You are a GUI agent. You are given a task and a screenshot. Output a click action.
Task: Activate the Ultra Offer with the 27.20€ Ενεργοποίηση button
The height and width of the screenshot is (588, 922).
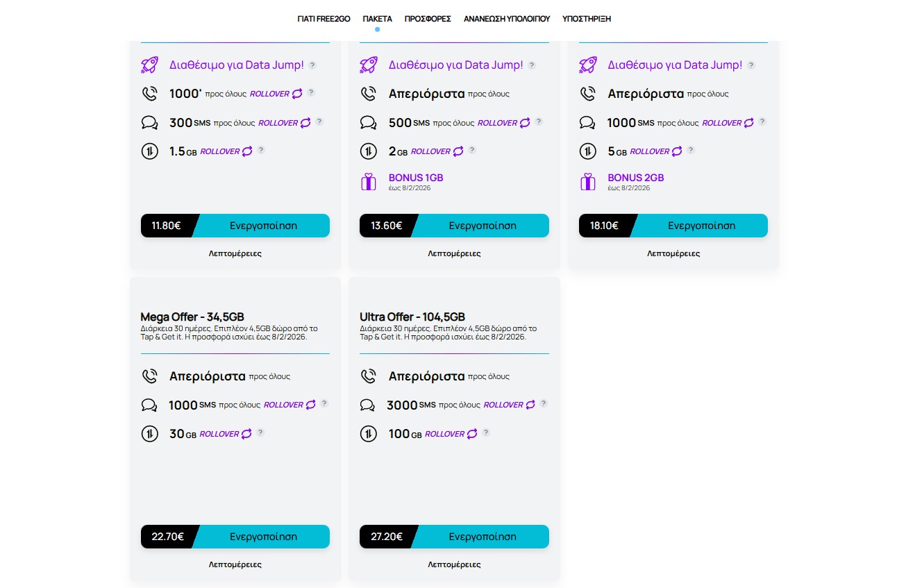[x=483, y=537]
